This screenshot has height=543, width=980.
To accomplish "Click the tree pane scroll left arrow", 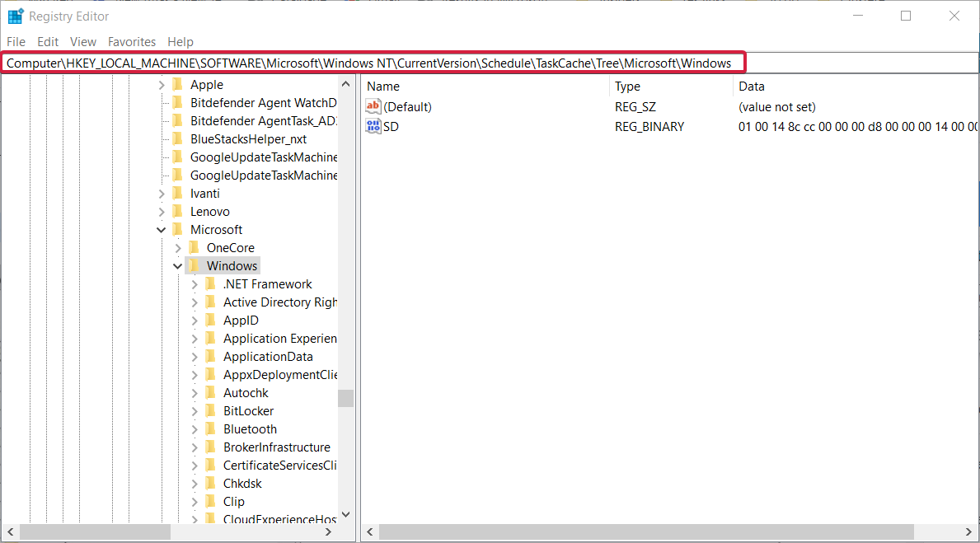I will [11, 531].
